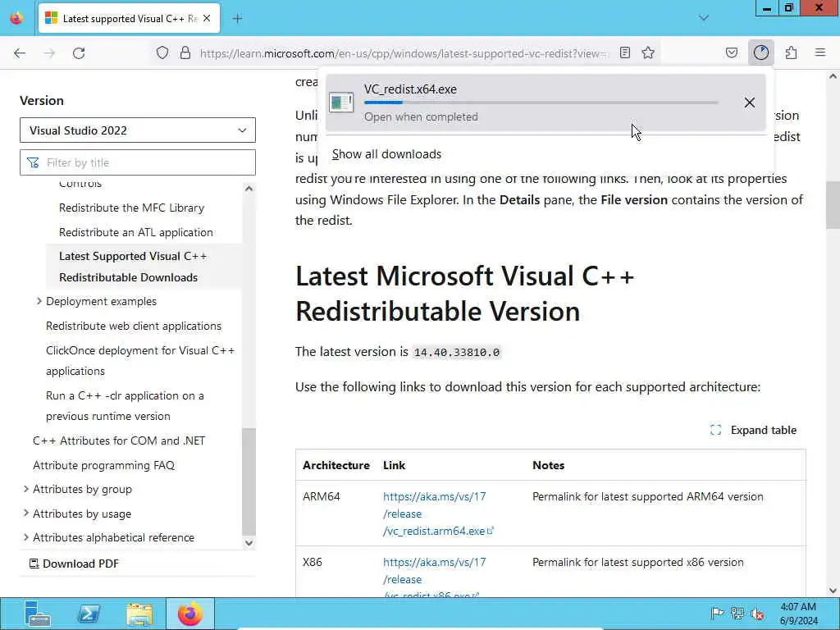
Task: Open the list all tabs chevron
Action: [703, 18]
